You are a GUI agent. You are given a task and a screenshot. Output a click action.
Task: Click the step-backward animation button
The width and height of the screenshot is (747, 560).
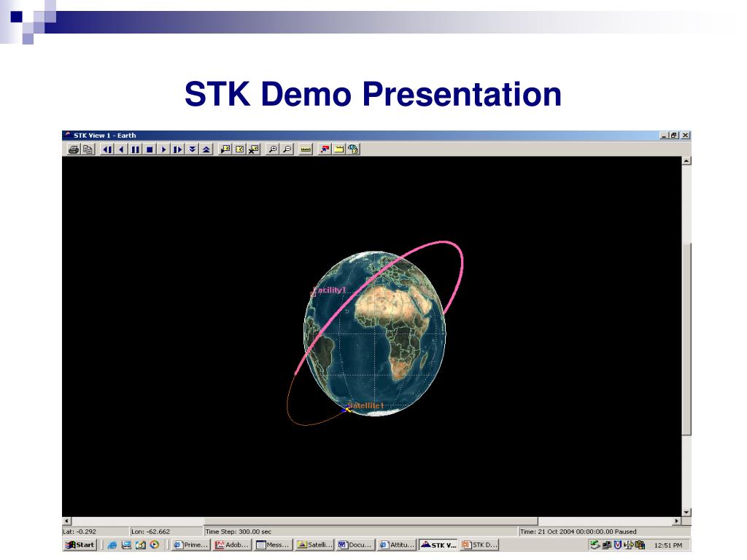tap(107, 149)
